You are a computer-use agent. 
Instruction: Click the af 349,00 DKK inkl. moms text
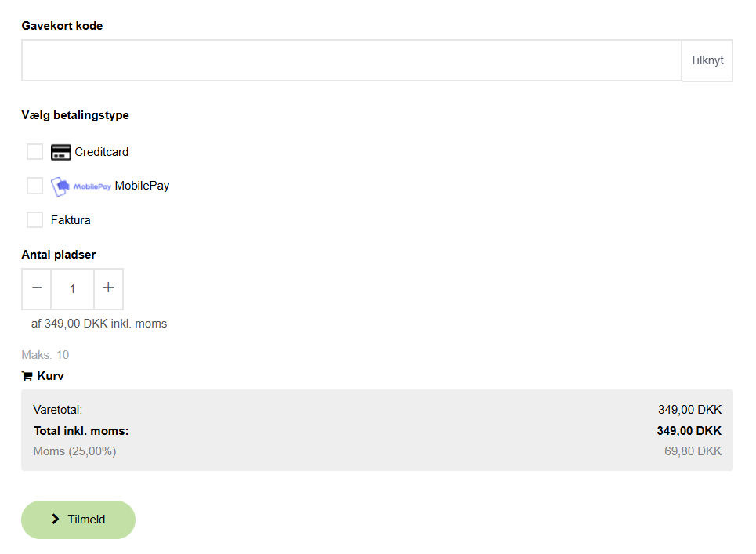[x=97, y=323]
